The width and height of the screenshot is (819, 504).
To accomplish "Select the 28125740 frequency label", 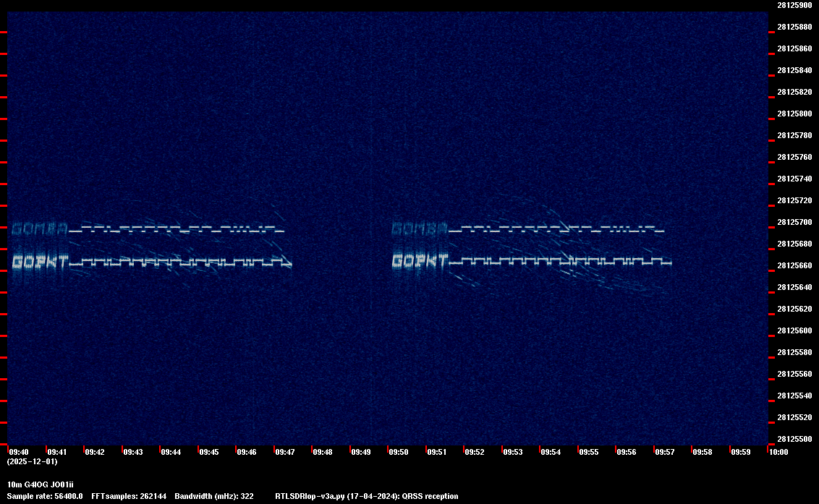I will point(795,179).
